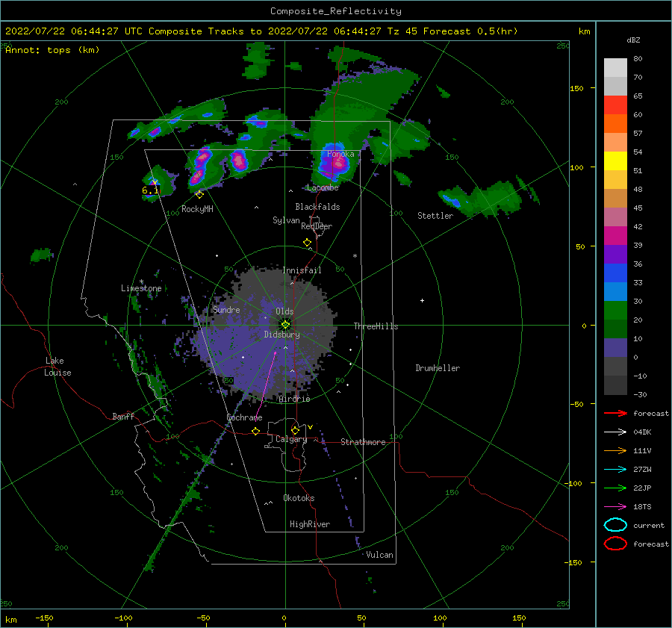Select the Lake Louise label

57,367
